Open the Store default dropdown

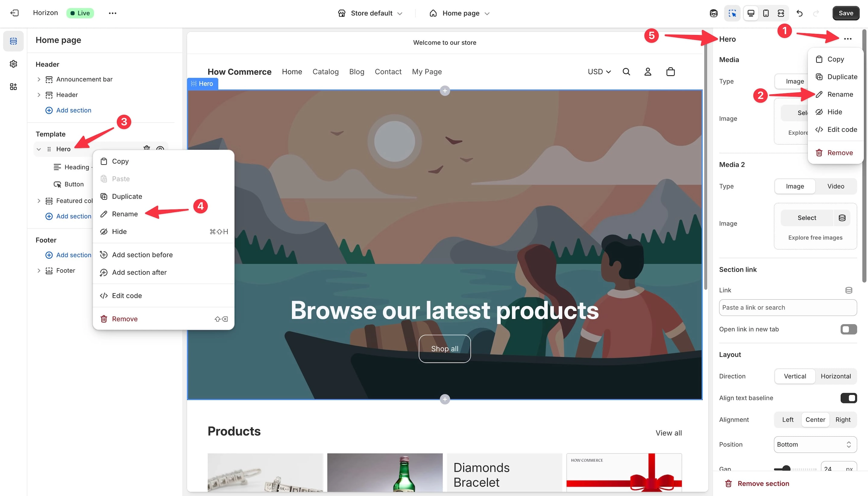pos(370,13)
